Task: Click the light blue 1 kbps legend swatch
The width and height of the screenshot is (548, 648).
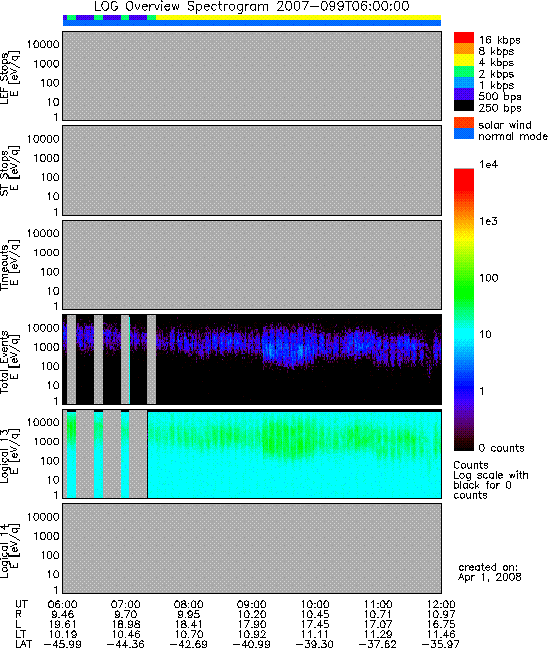Action: (x=464, y=83)
